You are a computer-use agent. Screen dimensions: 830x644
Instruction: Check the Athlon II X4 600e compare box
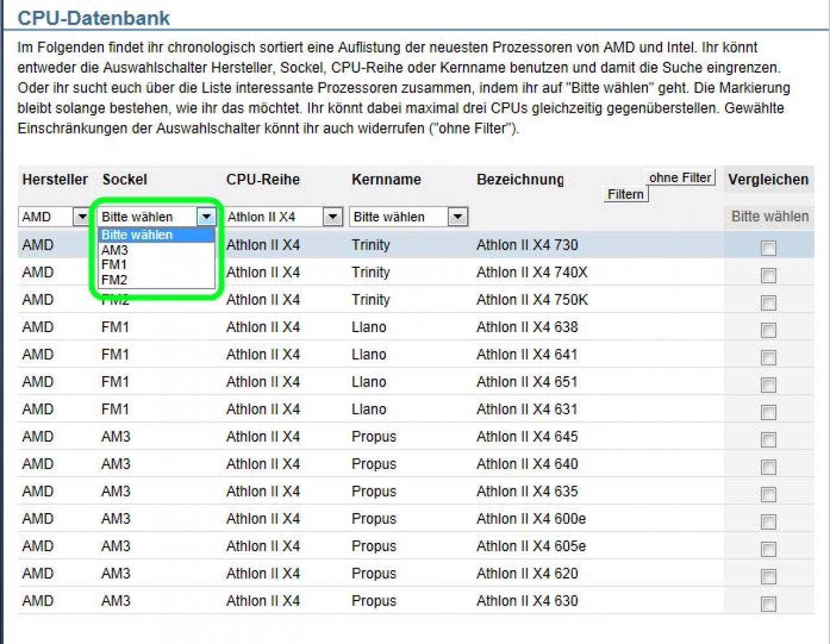tap(768, 521)
